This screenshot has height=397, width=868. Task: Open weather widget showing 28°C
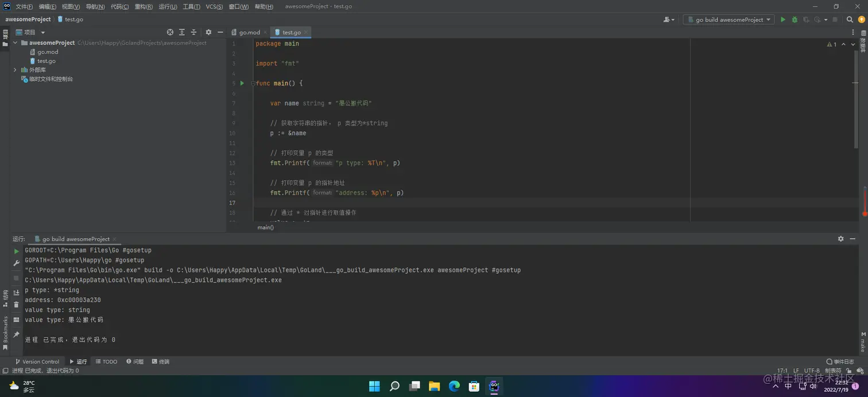point(22,386)
